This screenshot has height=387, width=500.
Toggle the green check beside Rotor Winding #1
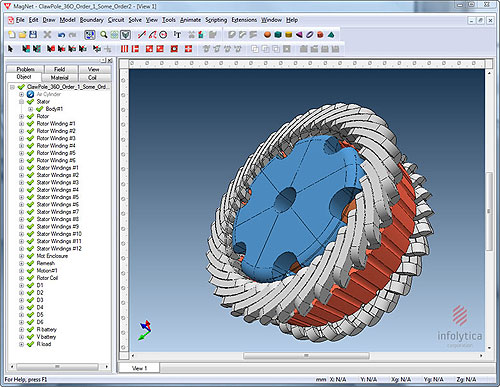30,123
